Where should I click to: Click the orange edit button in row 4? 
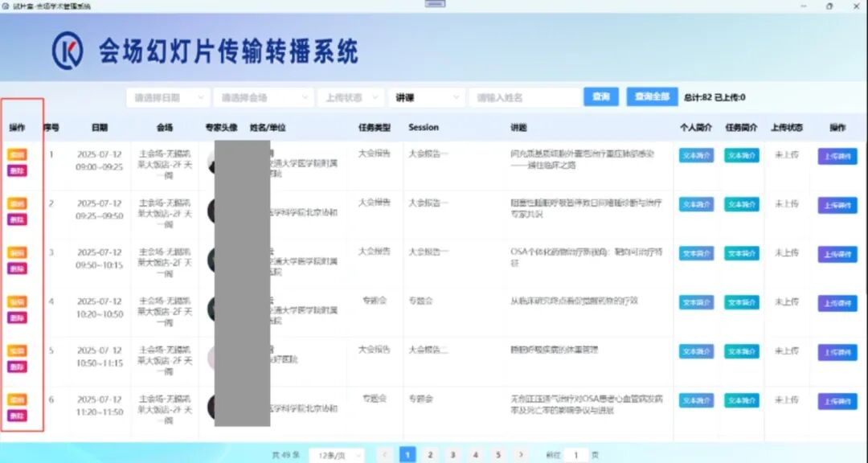pos(17,301)
